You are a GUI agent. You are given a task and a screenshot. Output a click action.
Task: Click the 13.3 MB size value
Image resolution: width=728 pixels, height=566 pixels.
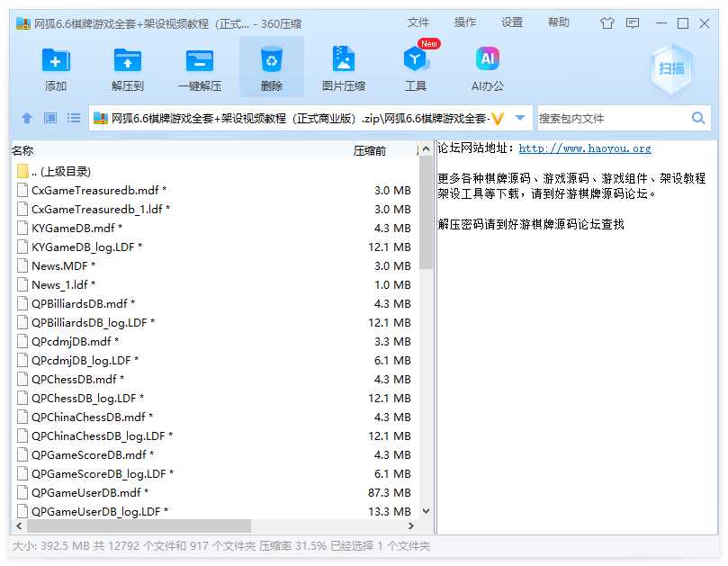[x=389, y=511]
